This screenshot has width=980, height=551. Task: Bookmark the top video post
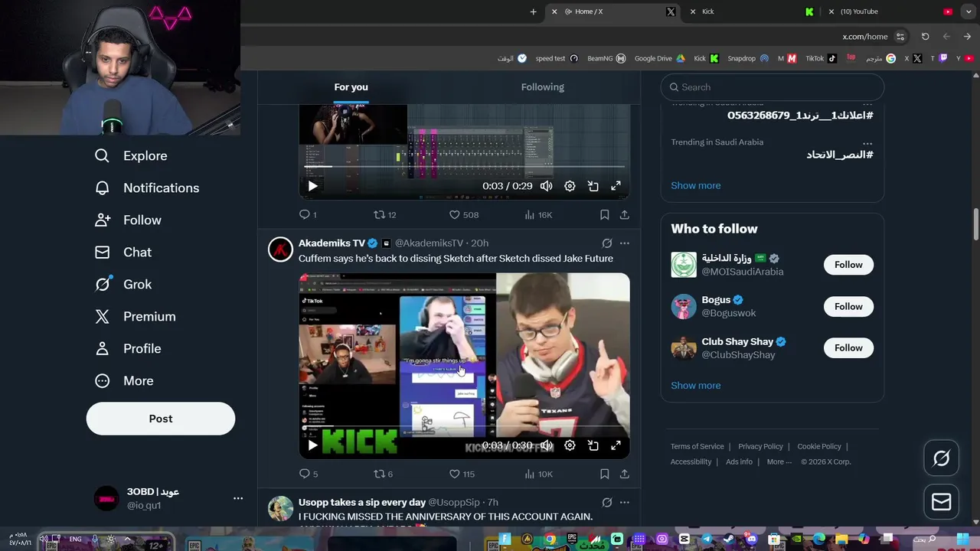point(604,215)
